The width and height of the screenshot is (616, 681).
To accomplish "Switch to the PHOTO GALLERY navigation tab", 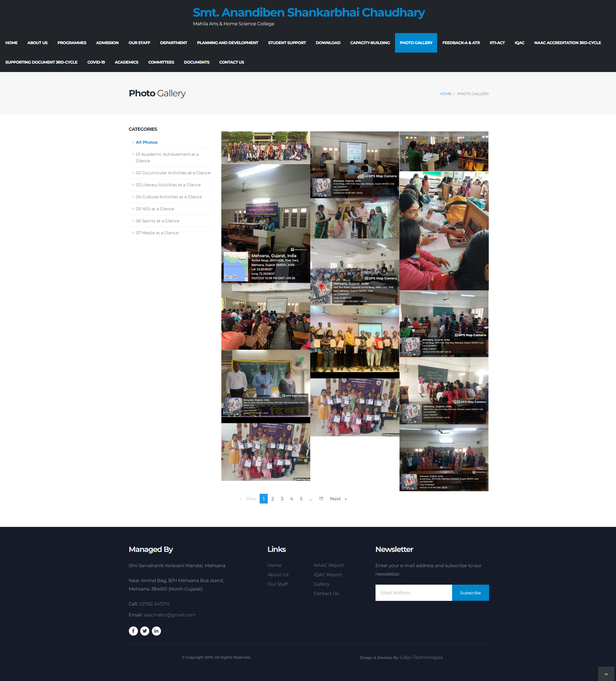I will pos(416,43).
